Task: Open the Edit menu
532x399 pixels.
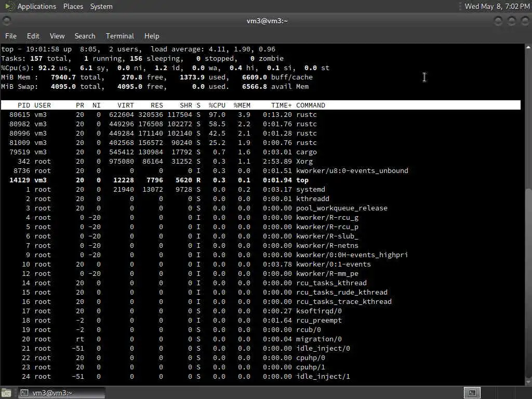Action: click(x=33, y=36)
